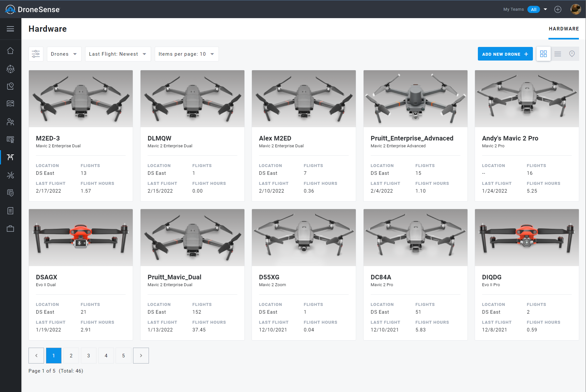The image size is (586, 392).
Task: Click the DIQDG card title
Action: tap(491, 277)
